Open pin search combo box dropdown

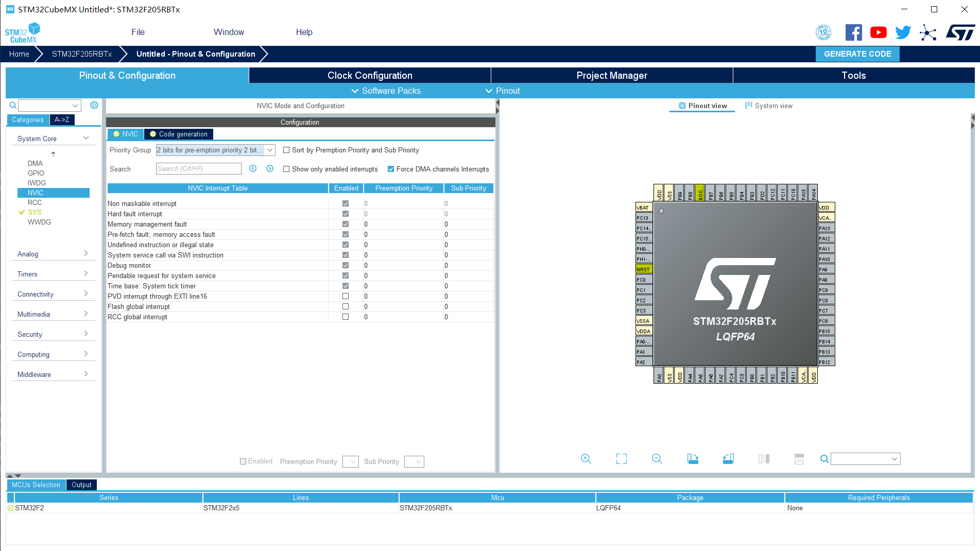pos(895,459)
